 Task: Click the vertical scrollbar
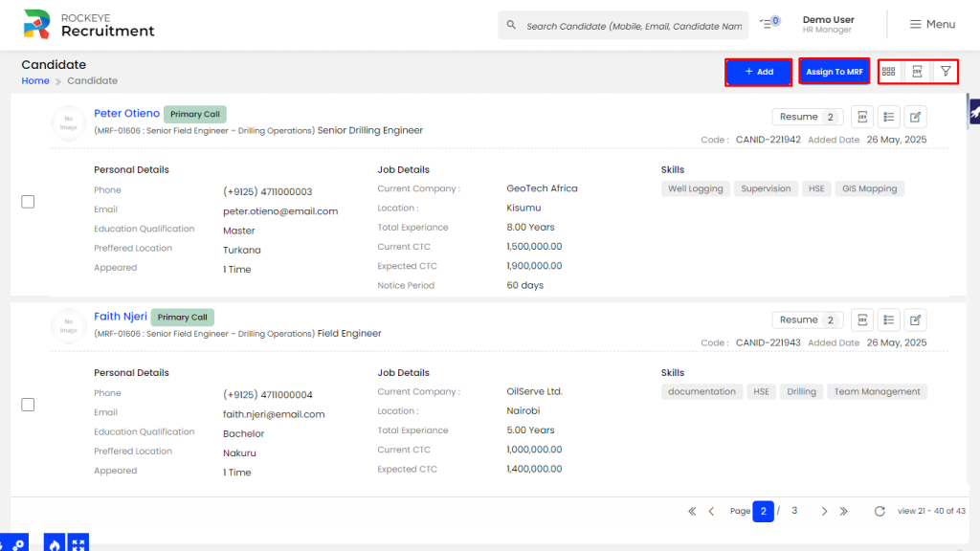tap(968, 111)
